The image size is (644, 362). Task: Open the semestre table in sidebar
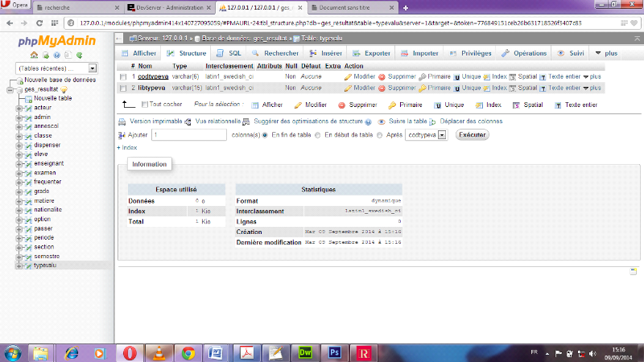[47, 257]
